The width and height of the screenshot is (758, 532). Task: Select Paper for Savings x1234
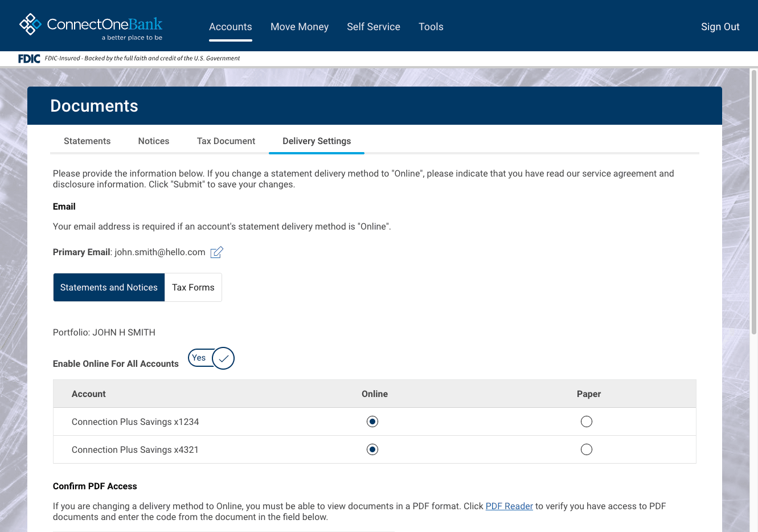(x=587, y=421)
